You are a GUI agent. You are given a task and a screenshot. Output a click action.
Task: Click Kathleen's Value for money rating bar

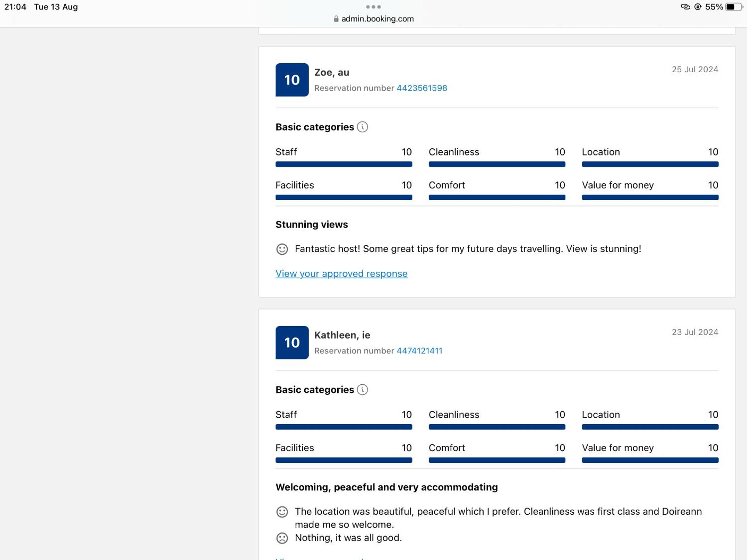tap(650, 460)
